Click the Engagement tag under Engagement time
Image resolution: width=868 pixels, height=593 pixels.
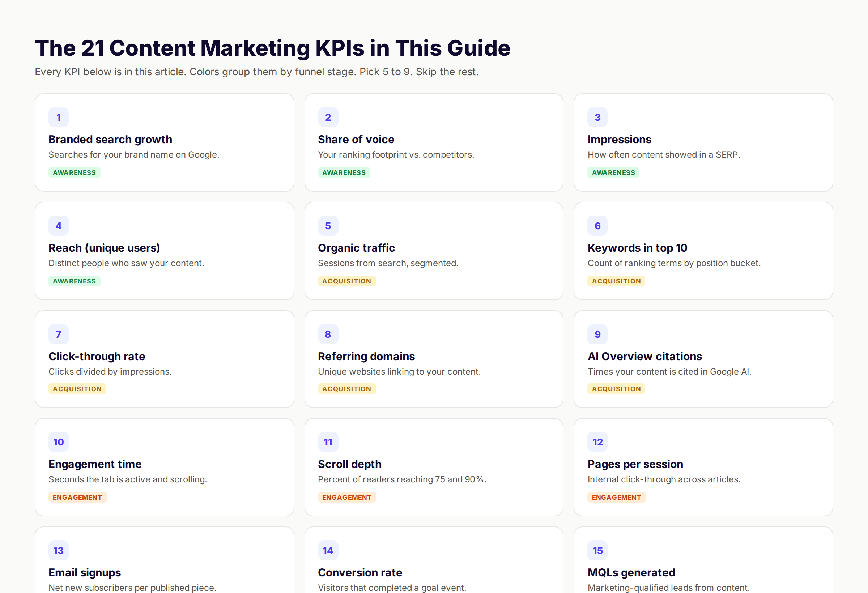click(77, 498)
